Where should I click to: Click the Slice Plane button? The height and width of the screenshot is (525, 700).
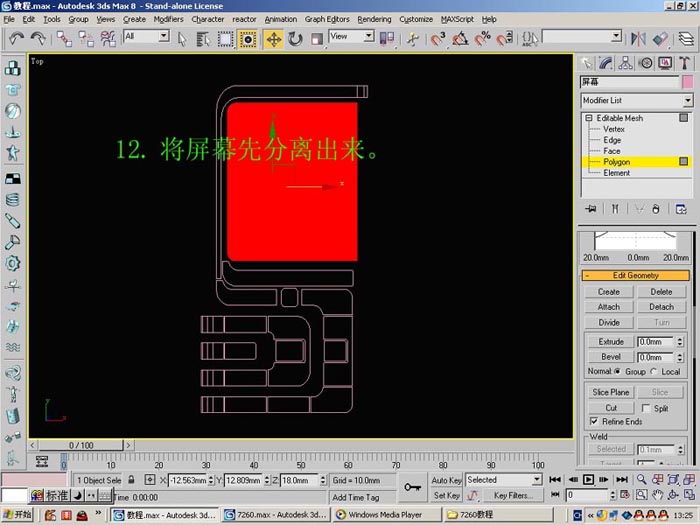[x=611, y=392]
